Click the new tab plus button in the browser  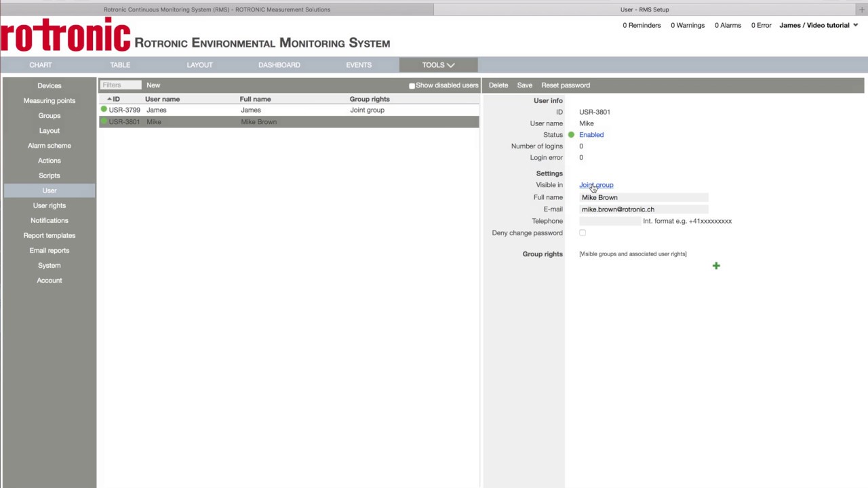coord(862,9)
